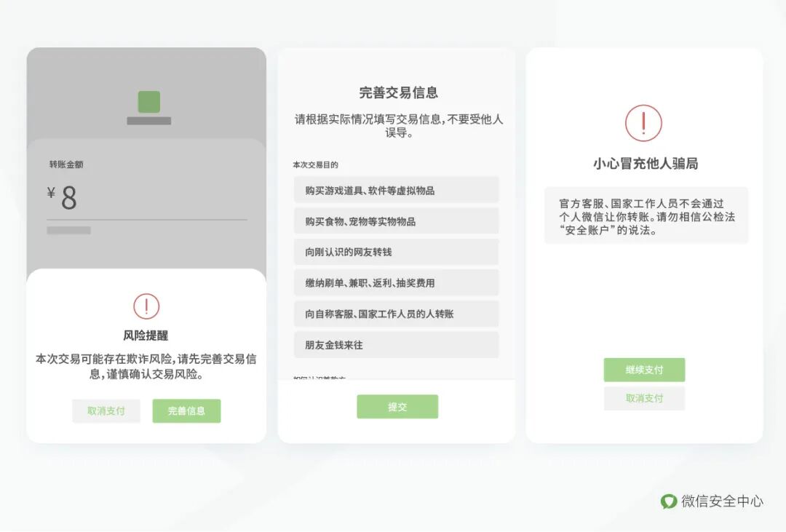Click the 小心冒充他人骗局 heading
Screen dimensions: 786x532
coord(643,162)
